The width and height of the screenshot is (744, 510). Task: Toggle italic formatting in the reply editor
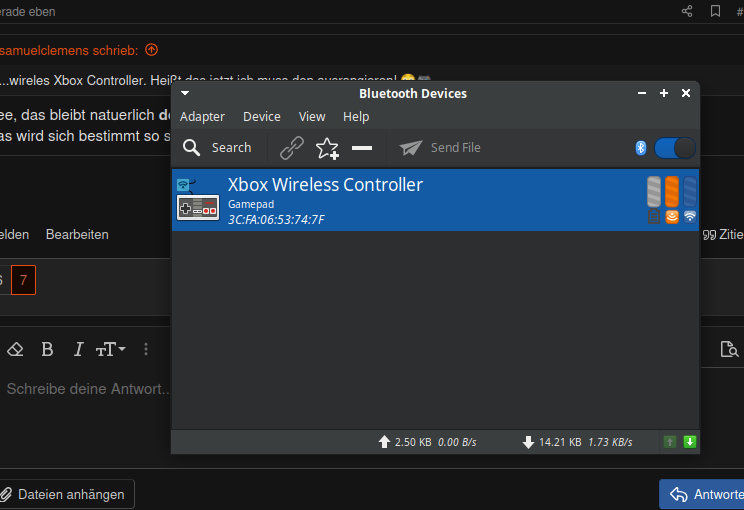[78, 349]
